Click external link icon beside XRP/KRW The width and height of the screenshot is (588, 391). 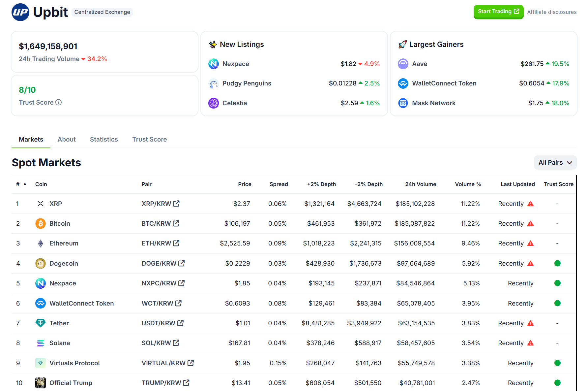(176, 204)
